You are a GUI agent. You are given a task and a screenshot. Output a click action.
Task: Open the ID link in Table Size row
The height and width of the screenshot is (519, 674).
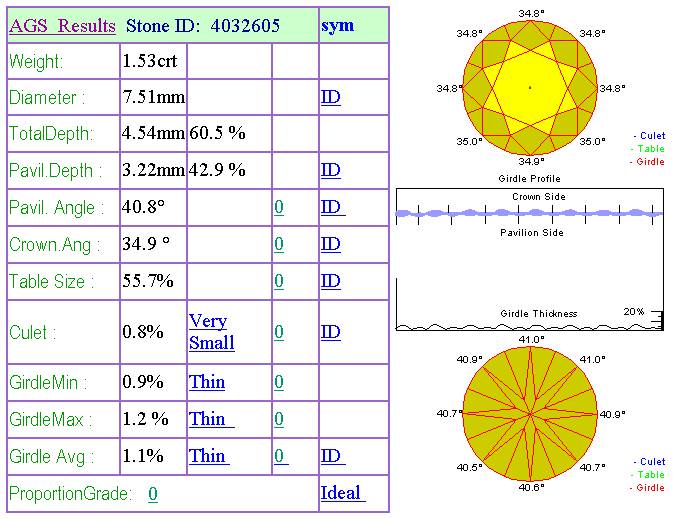pos(331,281)
